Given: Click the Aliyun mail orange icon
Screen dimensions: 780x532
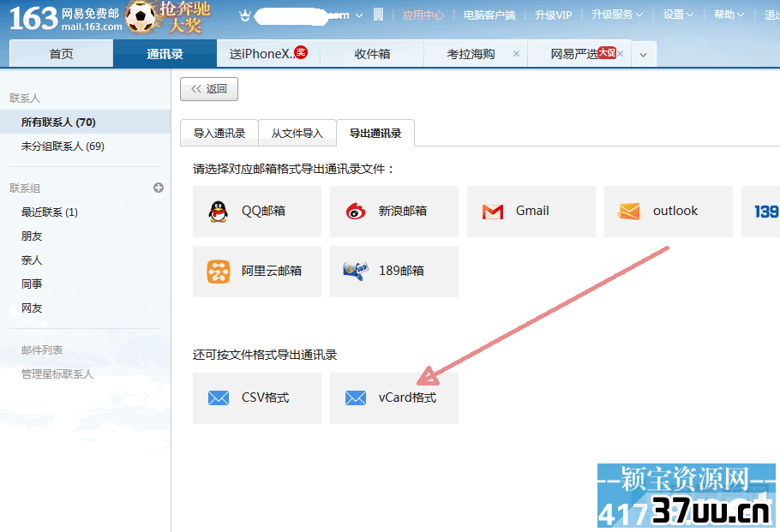Looking at the screenshot, I should coord(219,272).
